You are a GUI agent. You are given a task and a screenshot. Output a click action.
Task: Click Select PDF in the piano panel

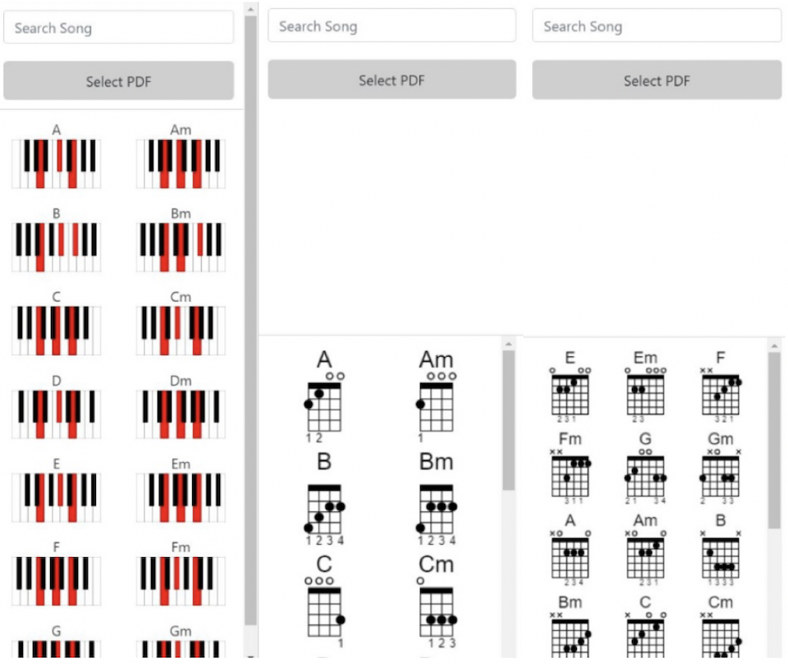point(118,81)
